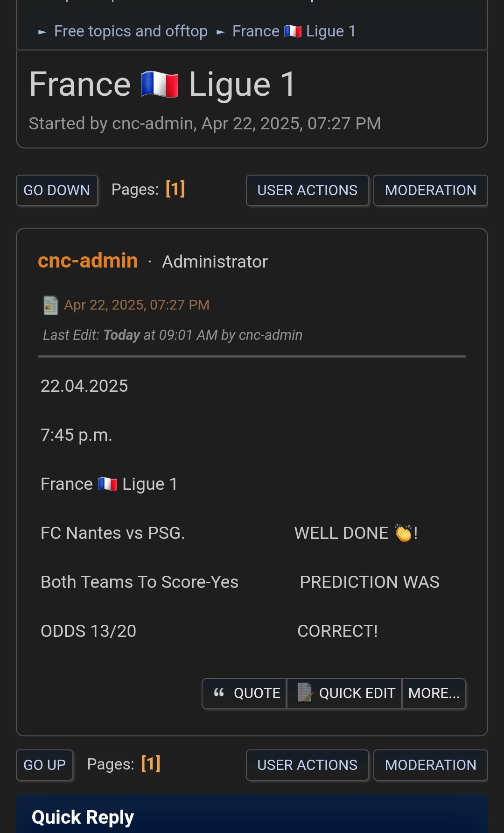Open the bottom Moderation menu
The image size is (504, 833).
click(x=431, y=765)
